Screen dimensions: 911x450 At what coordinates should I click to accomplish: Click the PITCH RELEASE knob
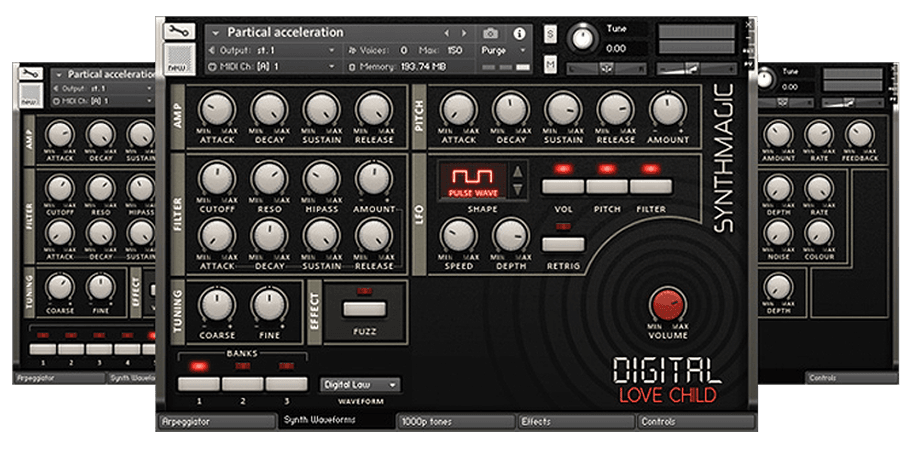click(x=615, y=109)
